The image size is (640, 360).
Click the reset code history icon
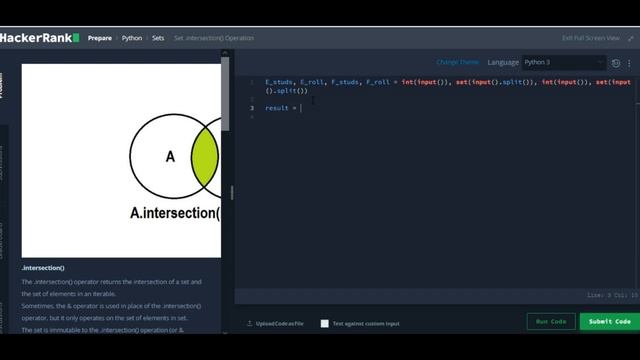pos(616,63)
